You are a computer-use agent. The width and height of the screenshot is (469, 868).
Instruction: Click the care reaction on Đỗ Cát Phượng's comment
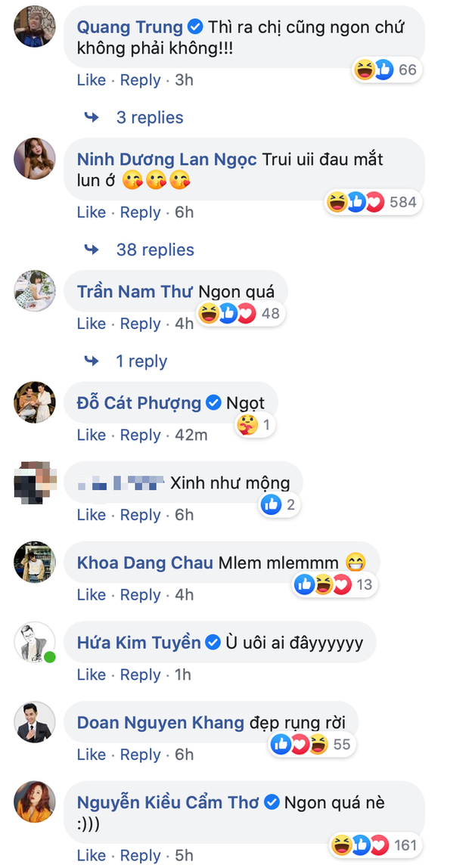tap(247, 426)
